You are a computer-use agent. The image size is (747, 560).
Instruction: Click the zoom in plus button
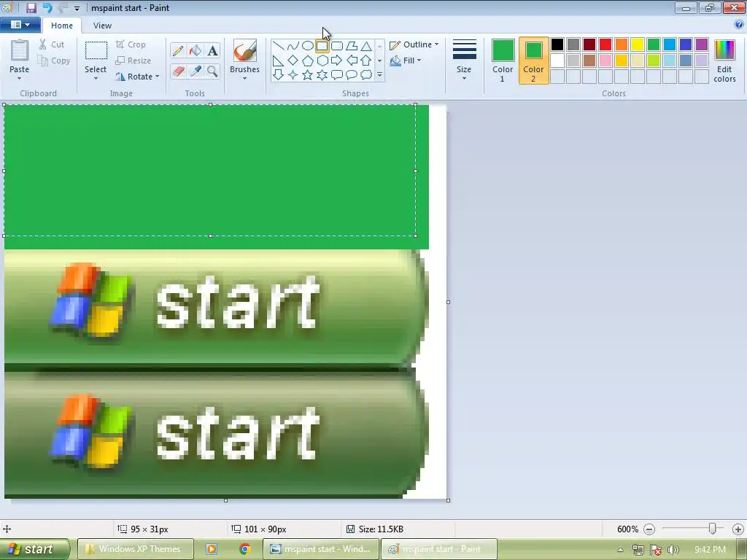point(738,529)
